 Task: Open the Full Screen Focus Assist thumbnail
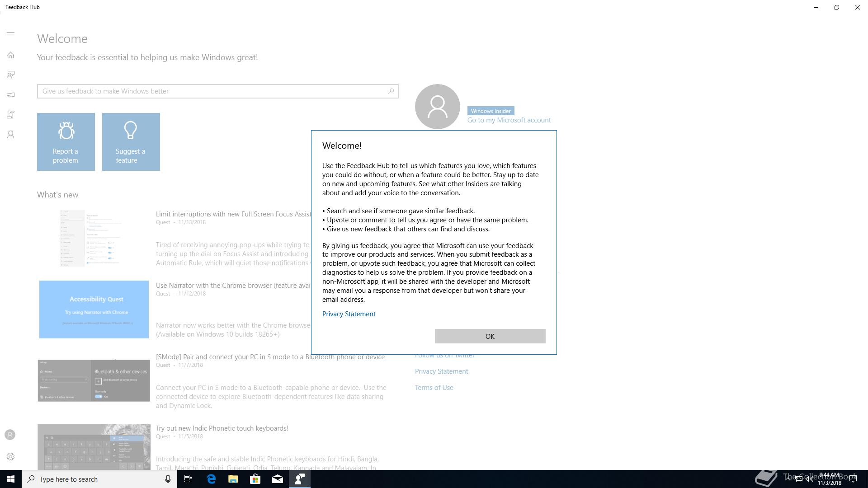pos(94,238)
